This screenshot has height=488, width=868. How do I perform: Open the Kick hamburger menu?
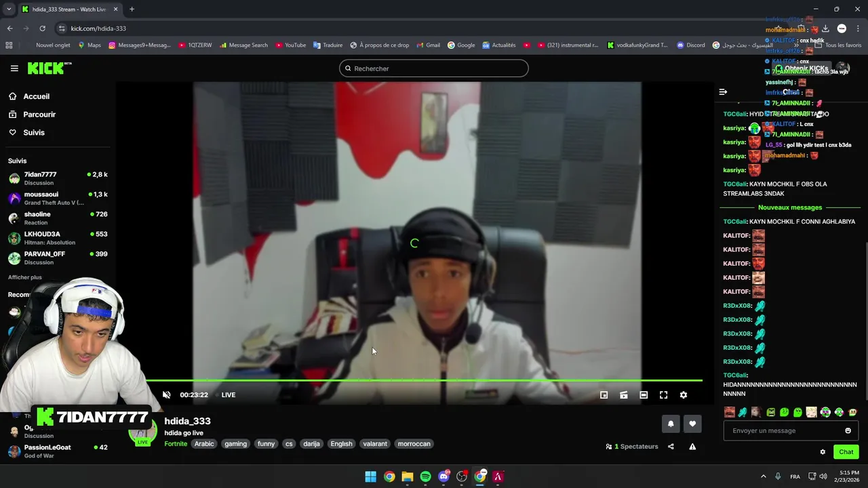tap(14, 68)
